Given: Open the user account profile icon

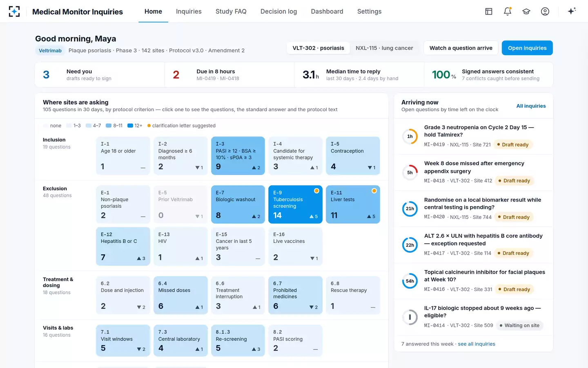Looking at the screenshot, I should click(x=545, y=11).
